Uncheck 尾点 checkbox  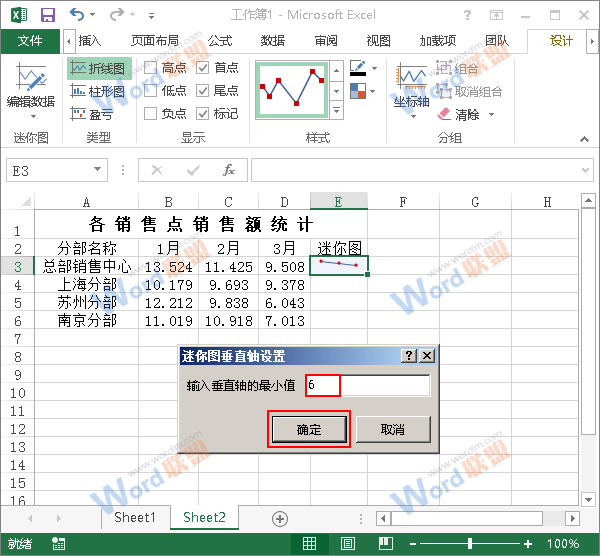coord(202,91)
